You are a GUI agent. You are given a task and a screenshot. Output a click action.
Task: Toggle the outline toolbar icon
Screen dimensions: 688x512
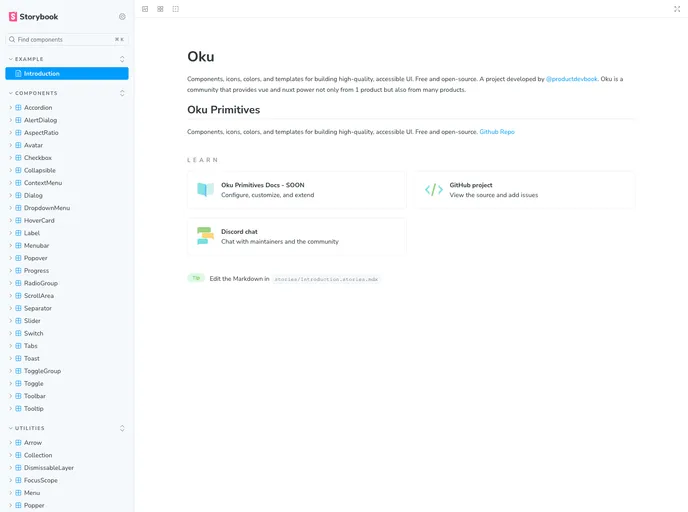pos(176,9)
